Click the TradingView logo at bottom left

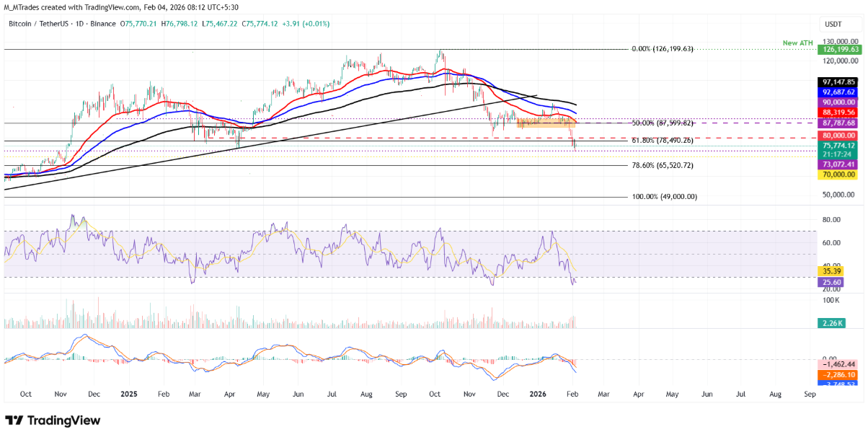pos(53,420)
